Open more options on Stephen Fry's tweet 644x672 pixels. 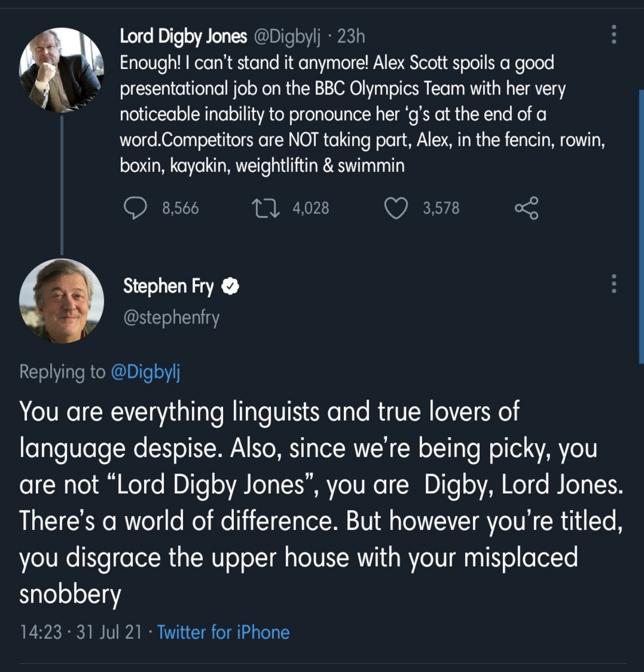coord(614,284)
